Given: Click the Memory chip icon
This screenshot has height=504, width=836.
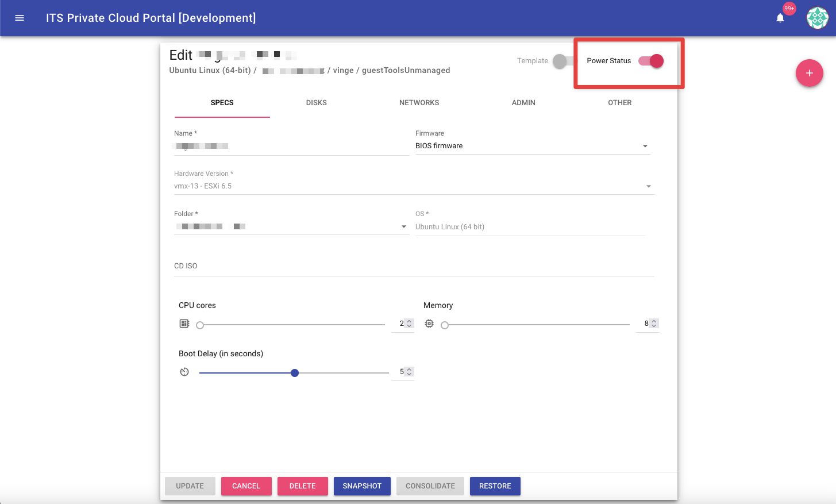Looking at the screenshot, I should pyautogui.click(x=429, y=324).
